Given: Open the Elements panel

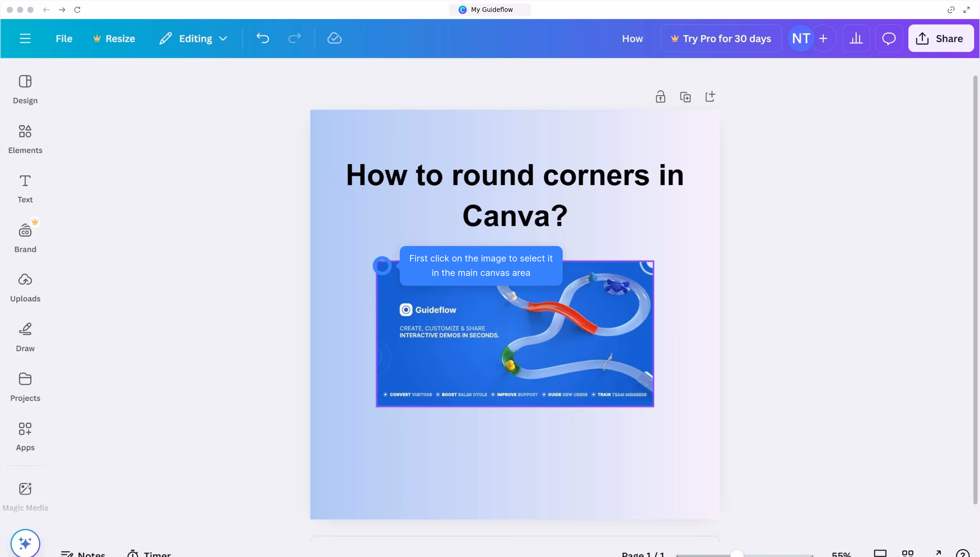Looking at the screenshot, I should pos(25,138).
